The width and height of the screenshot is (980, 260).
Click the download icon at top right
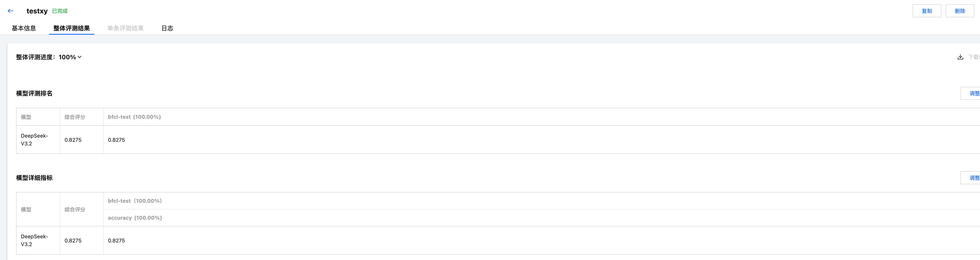[x=960, y=57]
